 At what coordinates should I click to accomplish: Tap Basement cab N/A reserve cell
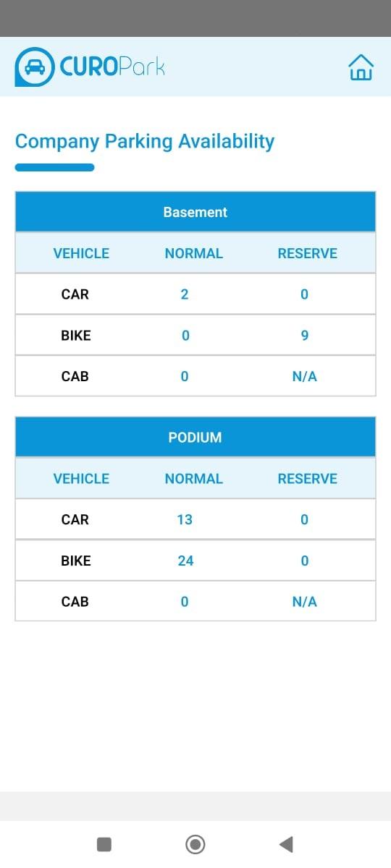305,377
